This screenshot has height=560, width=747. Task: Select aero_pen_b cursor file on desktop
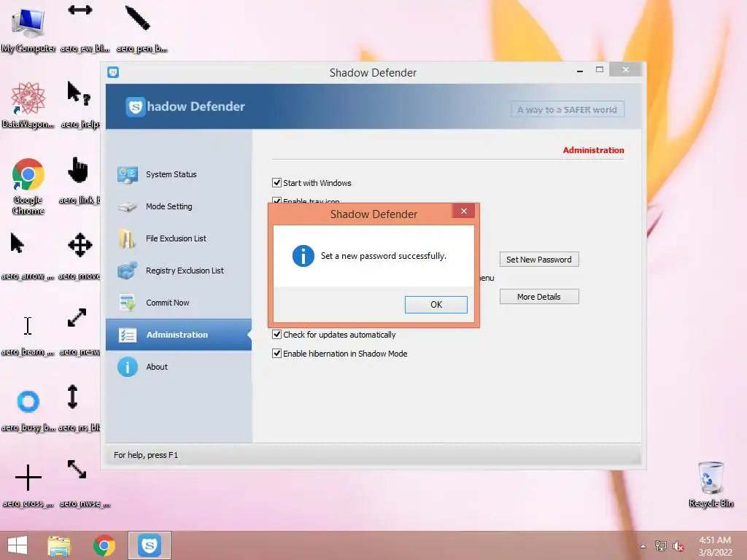(x=142, y=29)
